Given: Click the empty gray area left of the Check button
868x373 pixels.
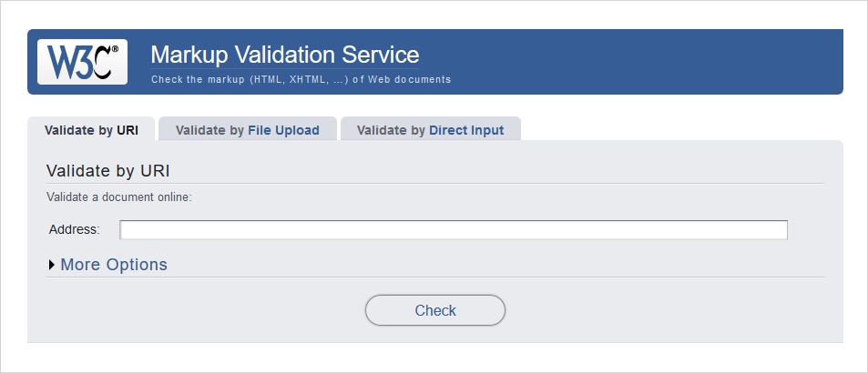Looking at the screenshot, I should [200, 310].
